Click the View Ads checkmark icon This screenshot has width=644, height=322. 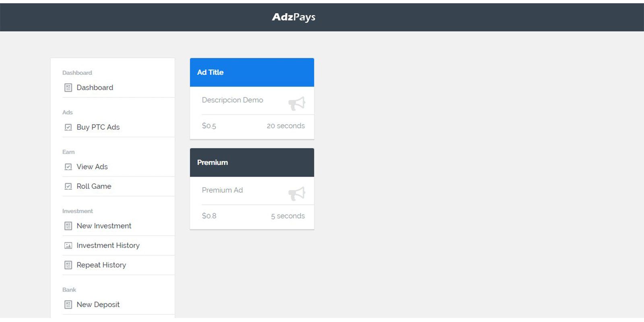(x=68, y=167)
